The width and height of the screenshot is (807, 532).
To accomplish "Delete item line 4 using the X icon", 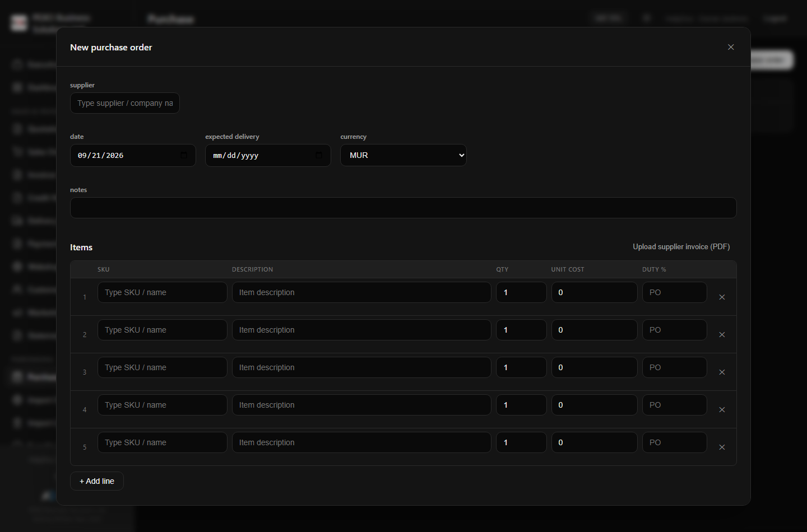I will point(722,410).
